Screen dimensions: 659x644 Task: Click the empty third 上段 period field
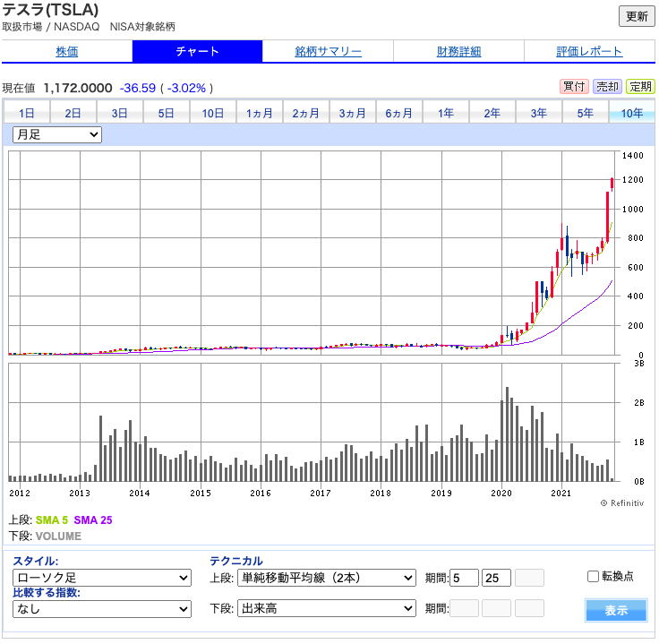pyautogui.click(x=529, y=578)
